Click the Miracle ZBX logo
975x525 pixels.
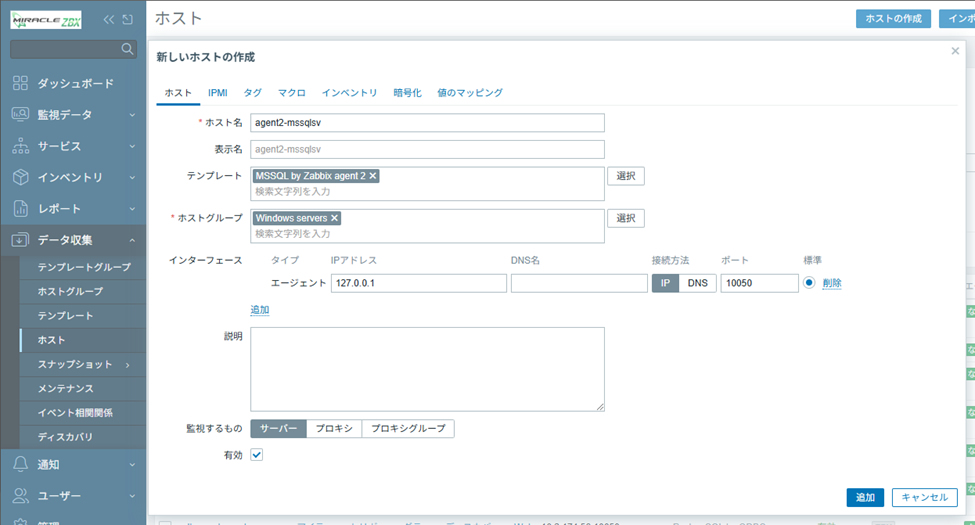[46, 19]
